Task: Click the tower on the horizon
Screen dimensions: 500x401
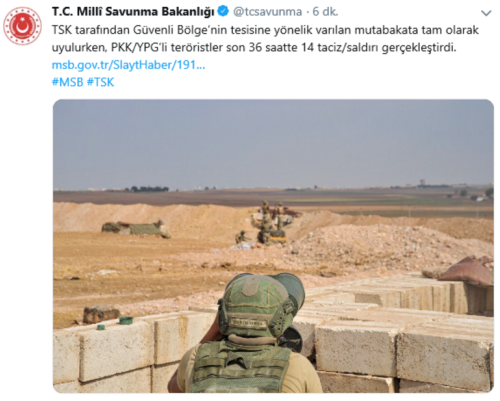Action: pyautogui.click(x=422, y=183)
